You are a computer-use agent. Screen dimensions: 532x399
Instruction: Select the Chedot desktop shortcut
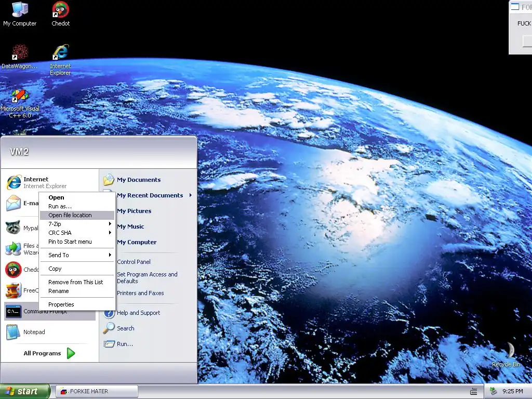click(60, 14)
